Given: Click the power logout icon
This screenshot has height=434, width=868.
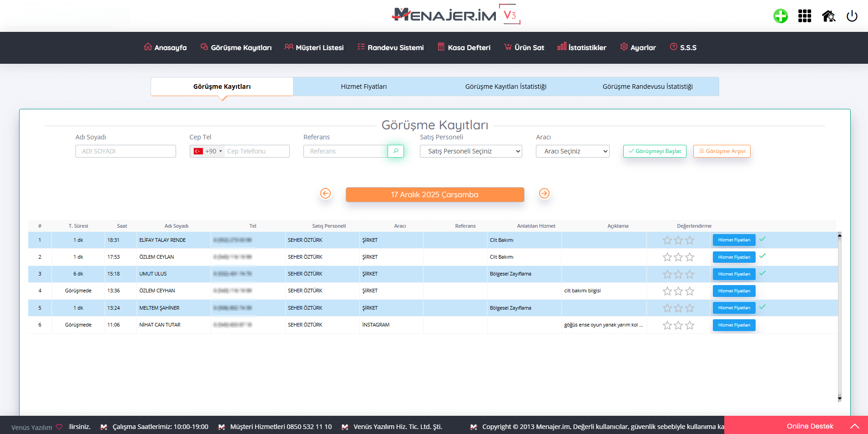Looking at the screenshot, I should [x=852, y=16].
